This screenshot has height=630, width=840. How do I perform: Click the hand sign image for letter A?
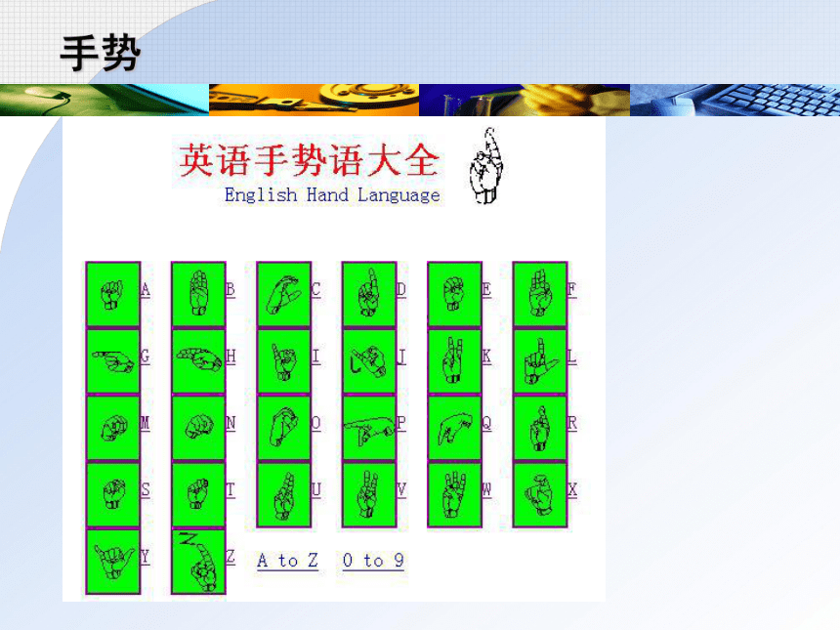point(113,294)
